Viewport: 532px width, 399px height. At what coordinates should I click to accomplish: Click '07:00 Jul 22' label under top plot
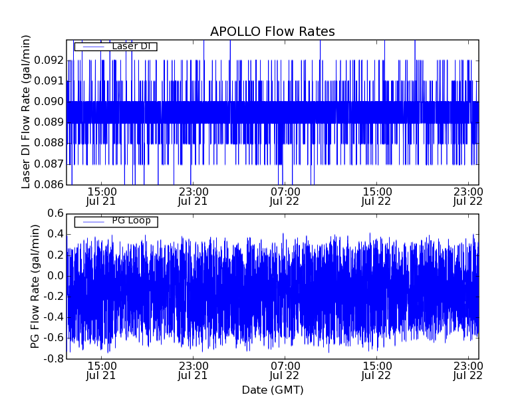[x=285, y=197]
